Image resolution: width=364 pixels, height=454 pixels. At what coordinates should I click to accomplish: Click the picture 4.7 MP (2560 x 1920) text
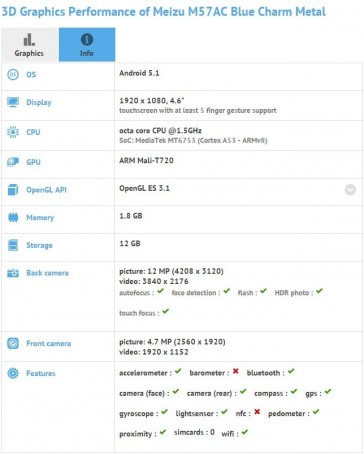(x=172, y=342)
